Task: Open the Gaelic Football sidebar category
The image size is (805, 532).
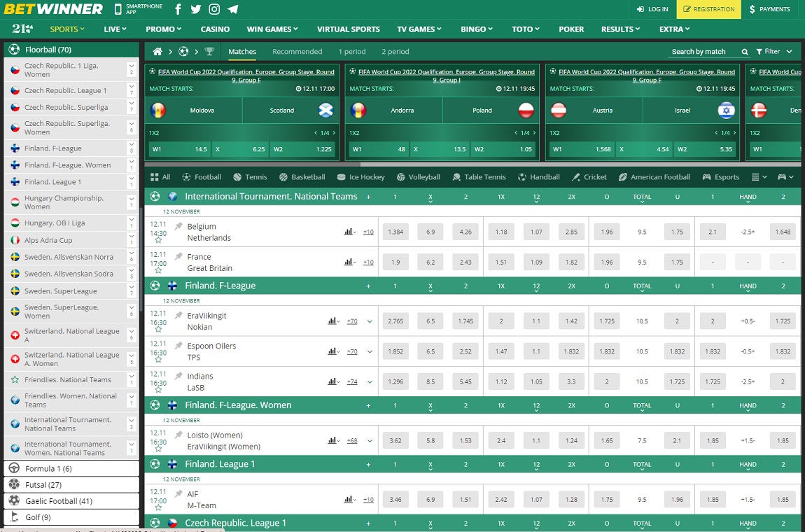Action: click(71, 501)
